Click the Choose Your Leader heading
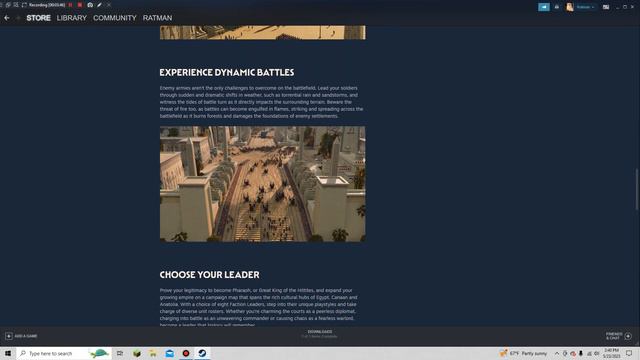640x360 pixels. point(209,275)
